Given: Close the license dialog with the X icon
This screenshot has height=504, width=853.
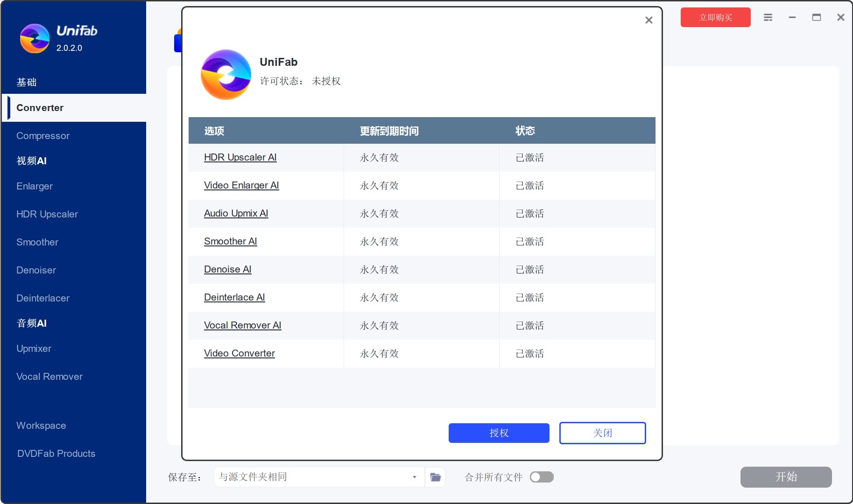Looking at the screenshot, I should 649,20.
